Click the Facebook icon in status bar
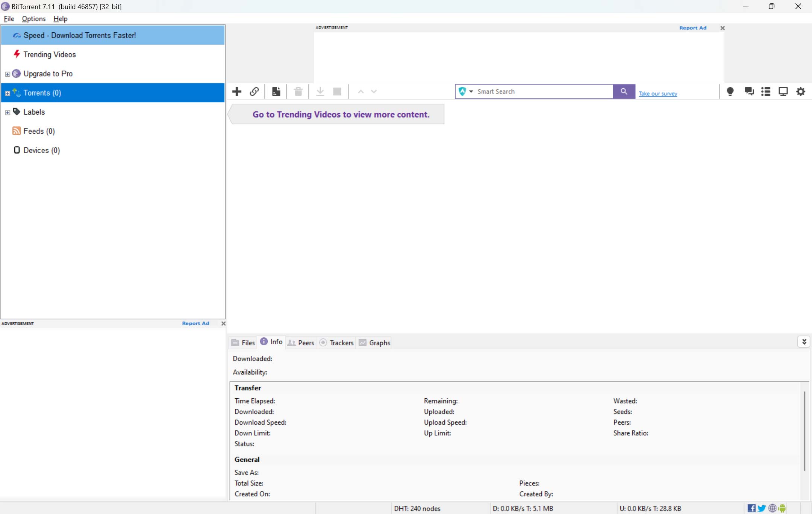This screenshot has height=514, width=812. [751, 508]
